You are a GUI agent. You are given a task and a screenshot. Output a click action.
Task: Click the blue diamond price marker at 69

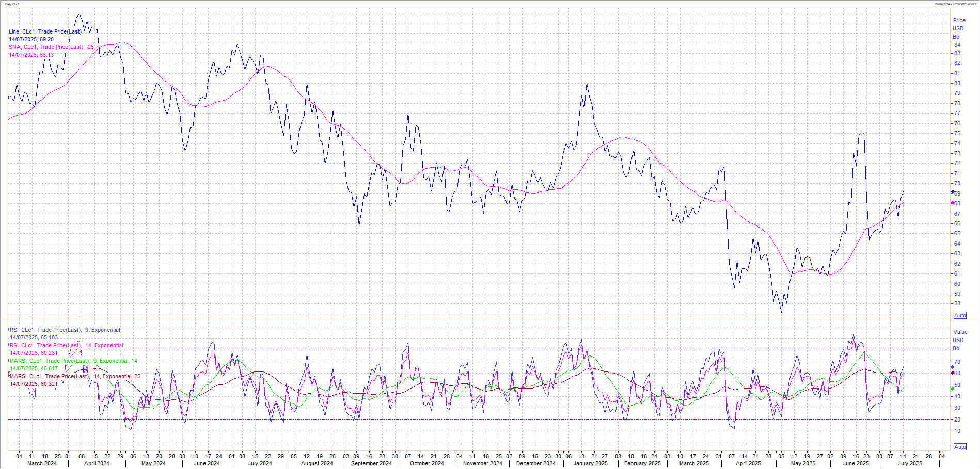(953, 192)
